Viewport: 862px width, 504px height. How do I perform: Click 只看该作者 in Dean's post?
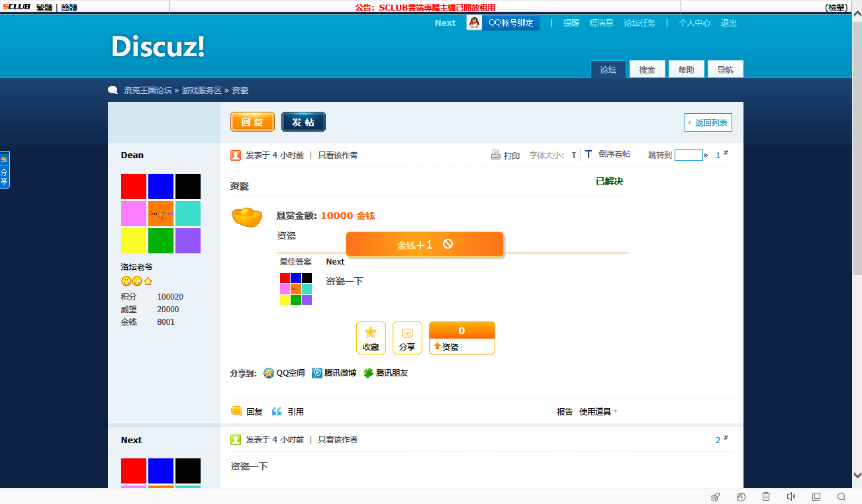pos(338,155)
